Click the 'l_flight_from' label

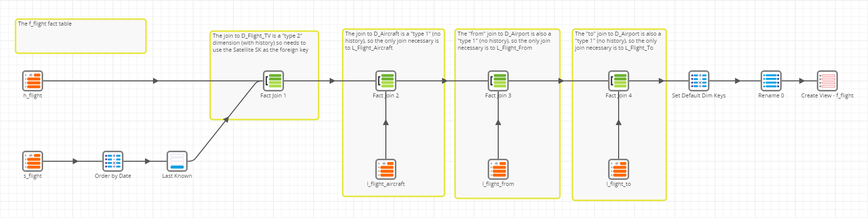[x=498, y=184]
